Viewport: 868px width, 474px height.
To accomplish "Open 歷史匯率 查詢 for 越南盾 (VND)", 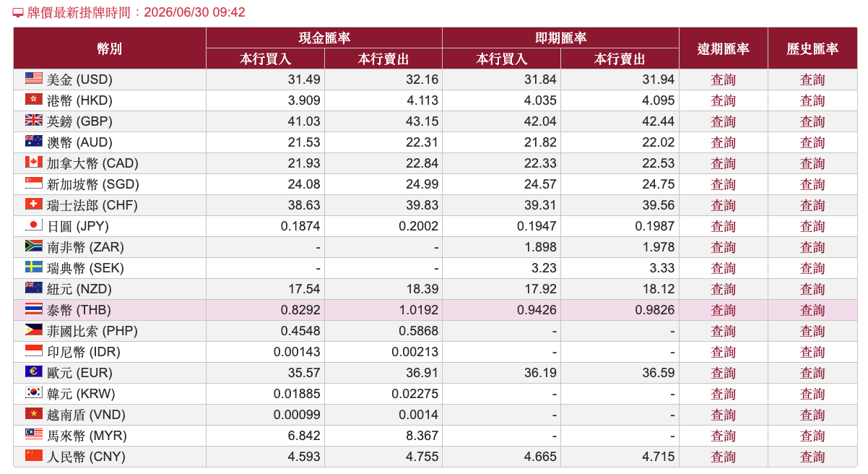I will click(x=812, y=415).
